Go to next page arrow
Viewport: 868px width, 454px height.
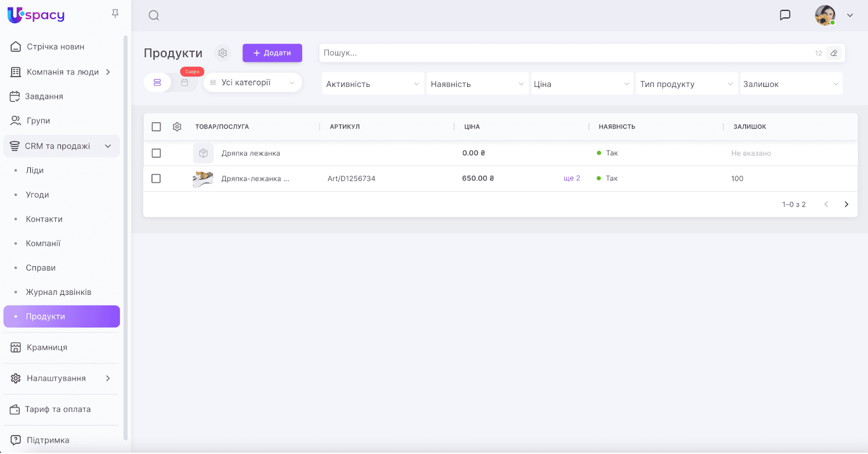[846, 205]
